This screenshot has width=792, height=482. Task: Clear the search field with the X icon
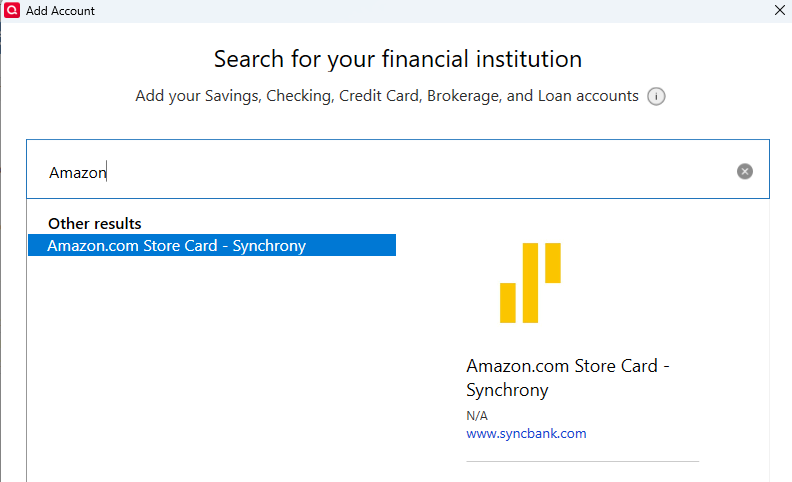[744, 171]
